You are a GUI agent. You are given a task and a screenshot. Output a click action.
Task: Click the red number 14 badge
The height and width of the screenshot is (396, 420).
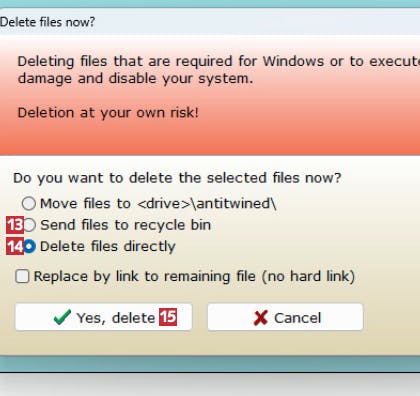[x=15, y=247]
